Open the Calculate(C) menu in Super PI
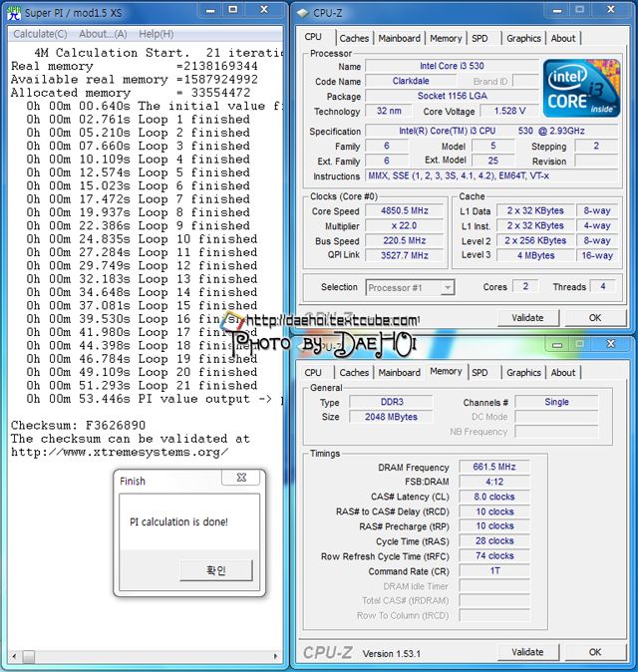Image resolution: width=638 pixels, height=672 pixels. click(x=40, y=34)
